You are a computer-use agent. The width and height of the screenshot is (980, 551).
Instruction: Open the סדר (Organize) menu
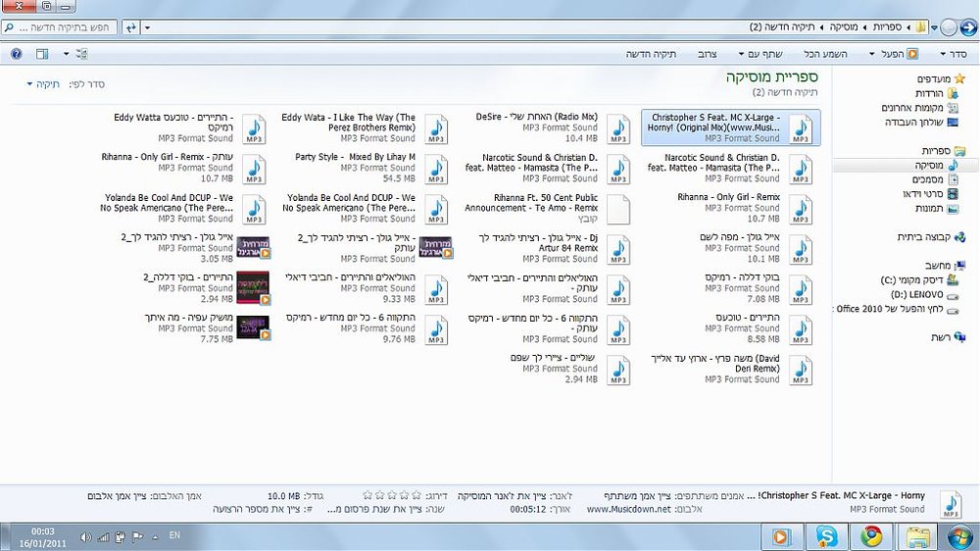(954, 54)
